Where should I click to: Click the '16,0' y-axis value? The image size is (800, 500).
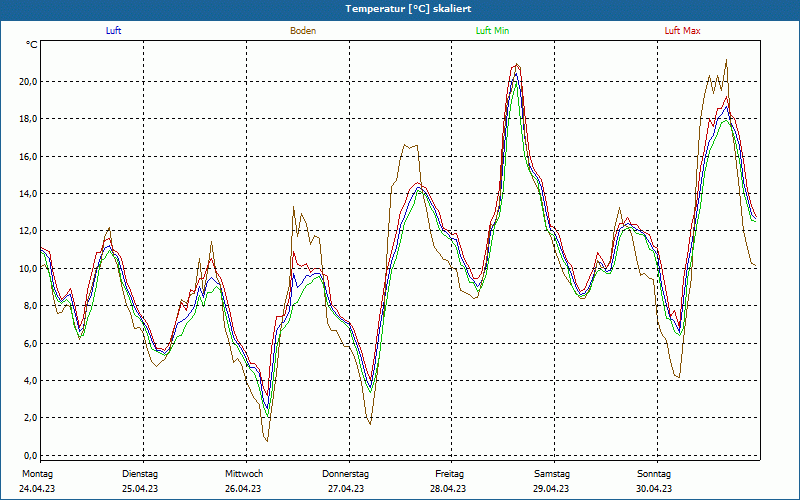click(28, 157)
